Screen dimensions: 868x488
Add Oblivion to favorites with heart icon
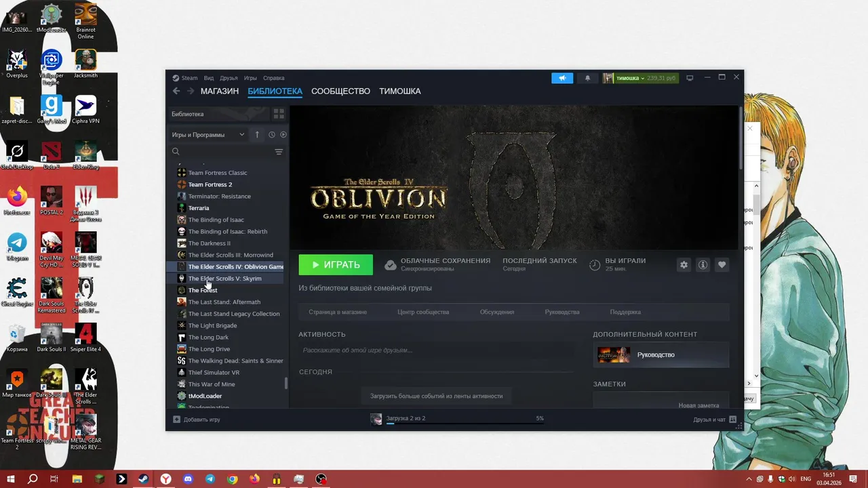tap(722, 265)
